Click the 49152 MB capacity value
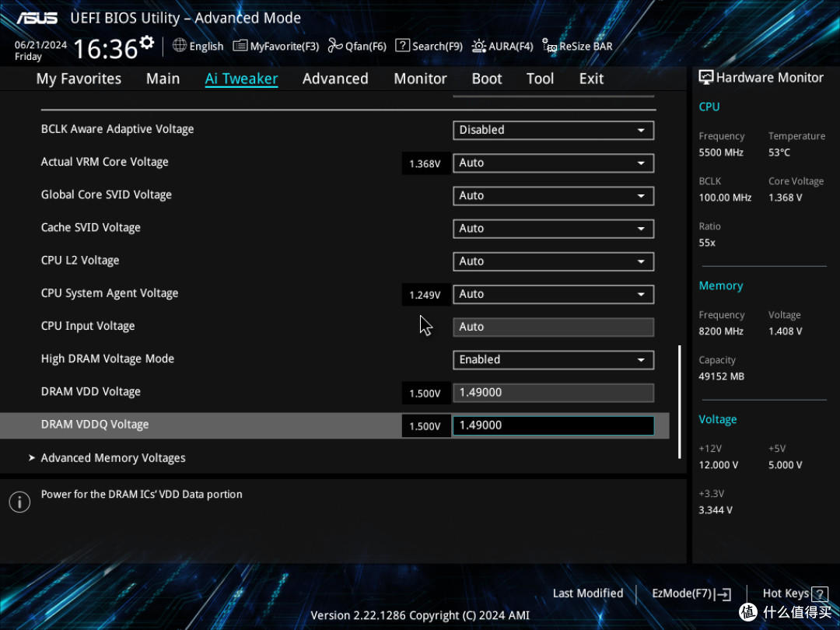The width and height of the screenshot is (840, 630). pyautogui.click(x=722, y=376)
